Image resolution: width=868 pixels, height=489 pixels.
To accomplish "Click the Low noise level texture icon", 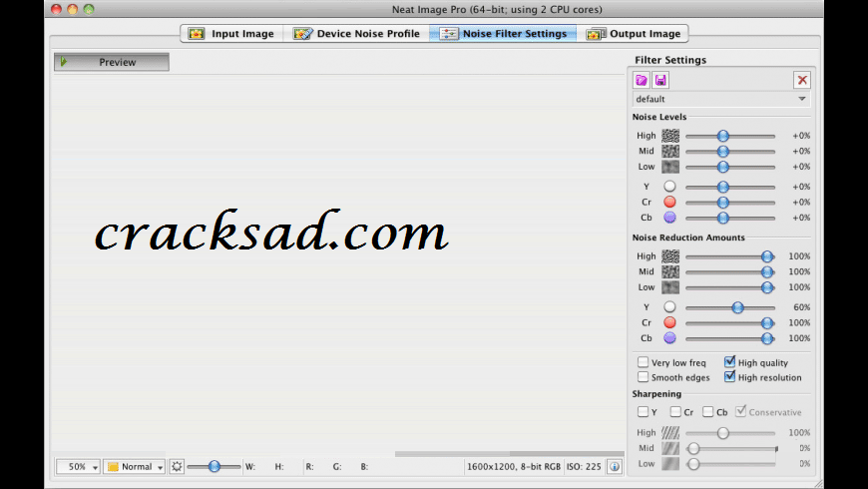I will pyautogui.click(x=670, y=166).
